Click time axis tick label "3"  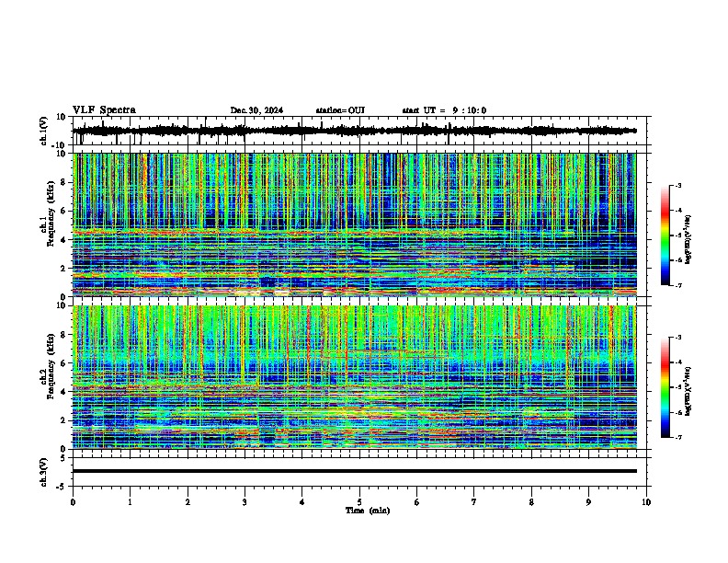point(245,502)
